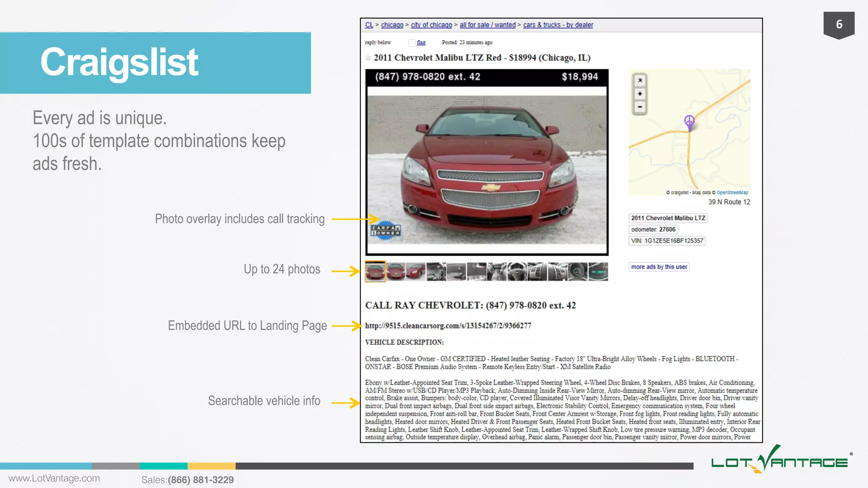The image size is (868, 488).
Task: Select the fourth interior thumbnail
Action: (x=436, y=272)
